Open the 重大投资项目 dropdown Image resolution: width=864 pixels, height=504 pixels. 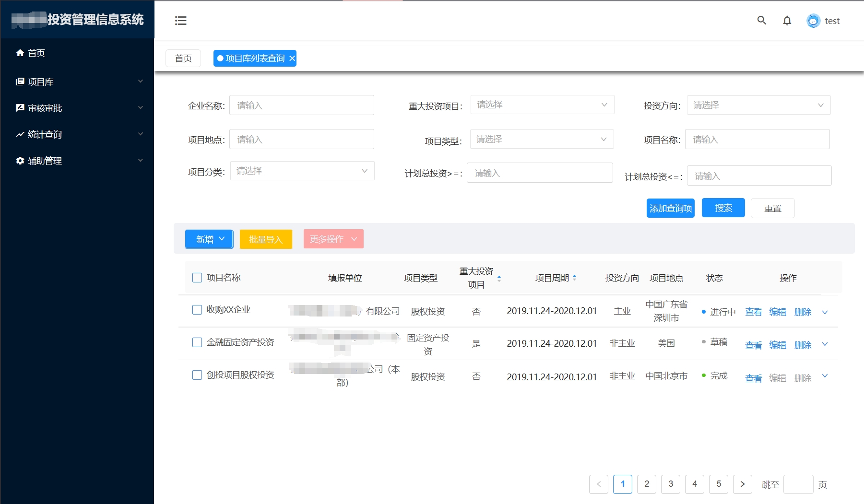(x=542, y=105)
